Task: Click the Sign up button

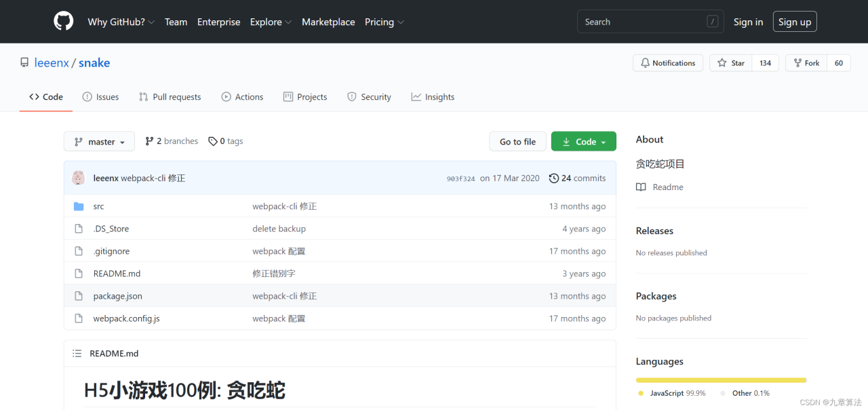Action: pyautogui.click(x=794, y=22)
